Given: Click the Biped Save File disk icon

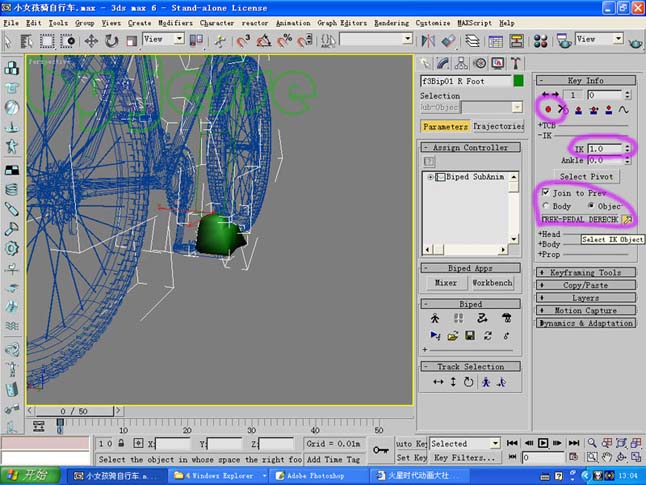Looking at the screenshot, I should click(470, 336).
